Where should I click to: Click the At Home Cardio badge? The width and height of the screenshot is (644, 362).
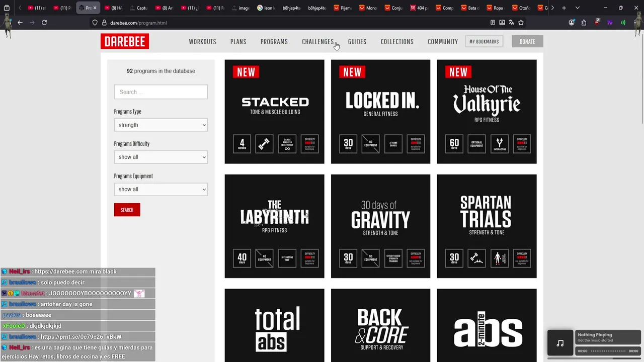pos(393,144)
